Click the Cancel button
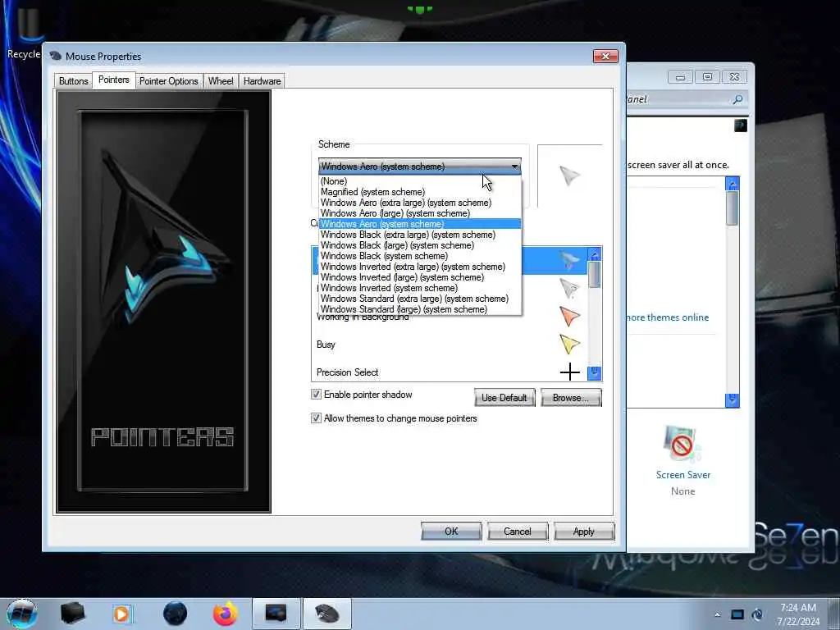This screenshot has height=630, width=840. pos(518,531)
